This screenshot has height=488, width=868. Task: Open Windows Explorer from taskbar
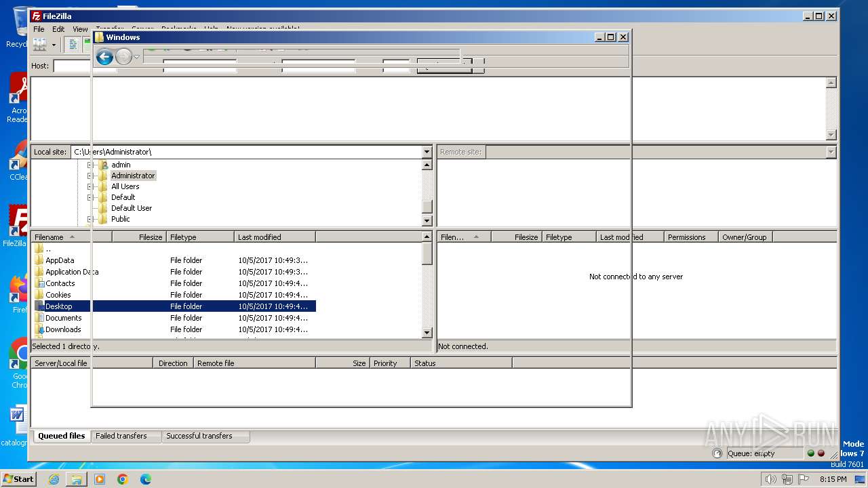point(77,479)
